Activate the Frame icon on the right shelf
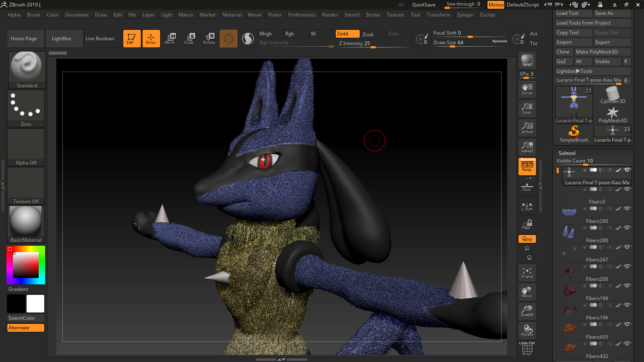Image resolution: width=644 pixels, height=362 pixels. coord(527,272)
